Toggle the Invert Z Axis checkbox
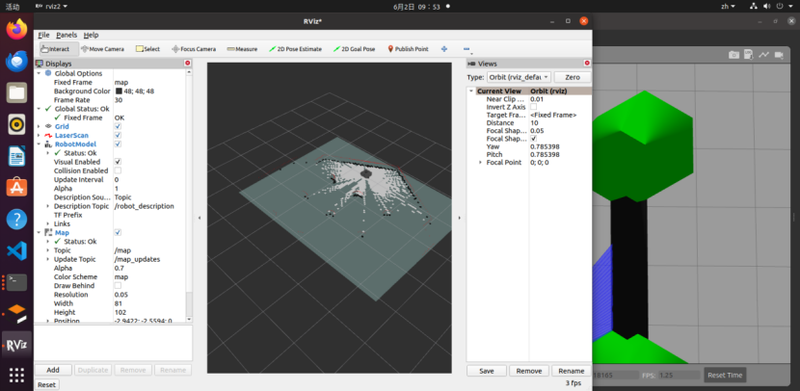The image size is (800, 391). point(534,107)
